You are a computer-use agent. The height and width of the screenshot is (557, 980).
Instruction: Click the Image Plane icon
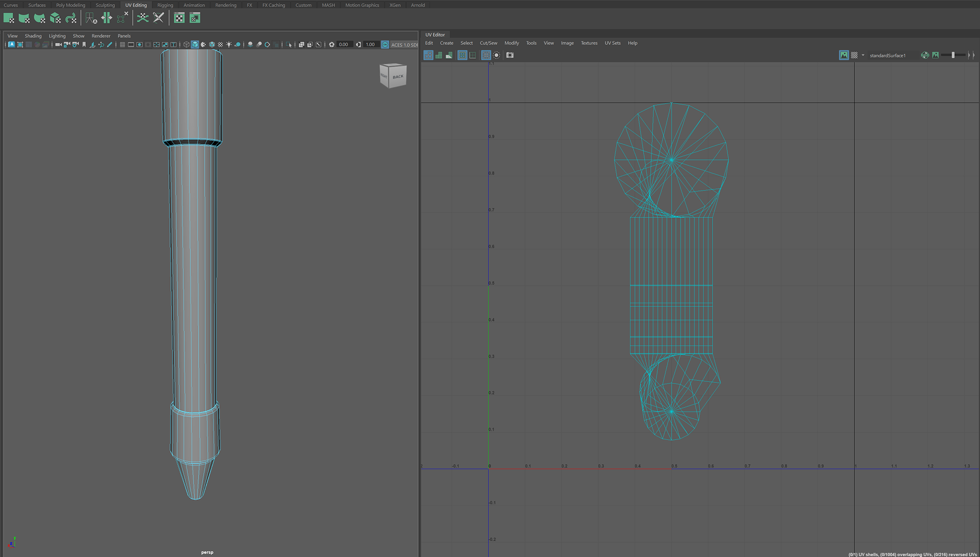tap(92, 44)
